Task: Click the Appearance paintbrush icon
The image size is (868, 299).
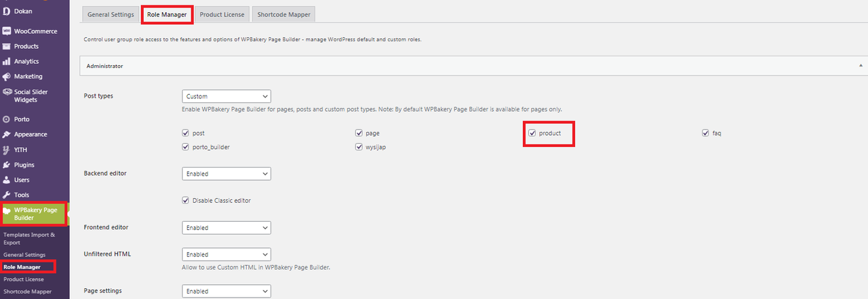Action: coord(6,134)
